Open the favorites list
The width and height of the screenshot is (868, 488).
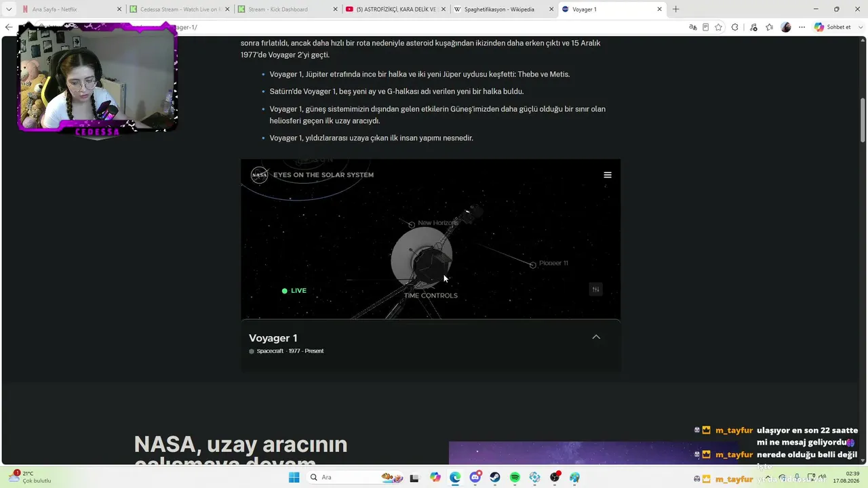[x=769, y=27]
